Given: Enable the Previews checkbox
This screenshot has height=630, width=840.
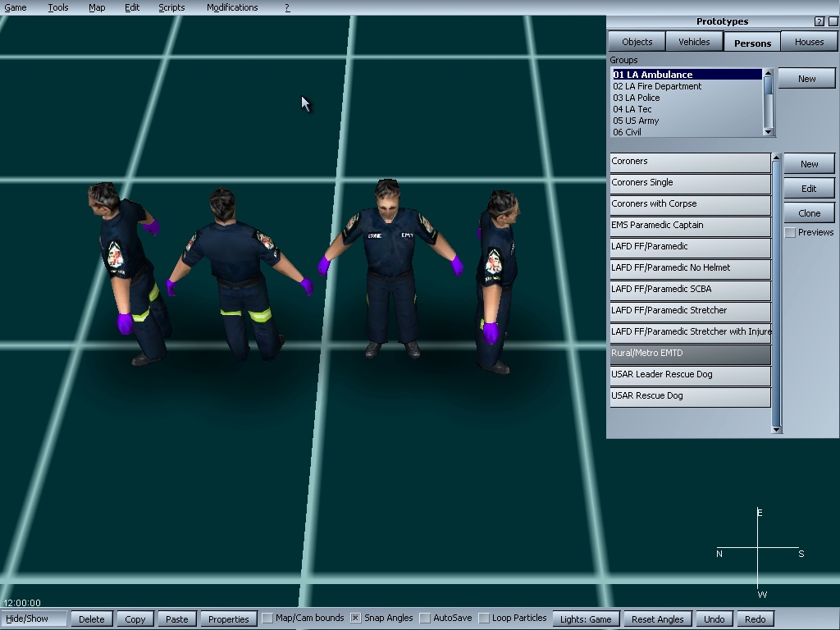Looking at the screenshot, I should pos(790,233).
